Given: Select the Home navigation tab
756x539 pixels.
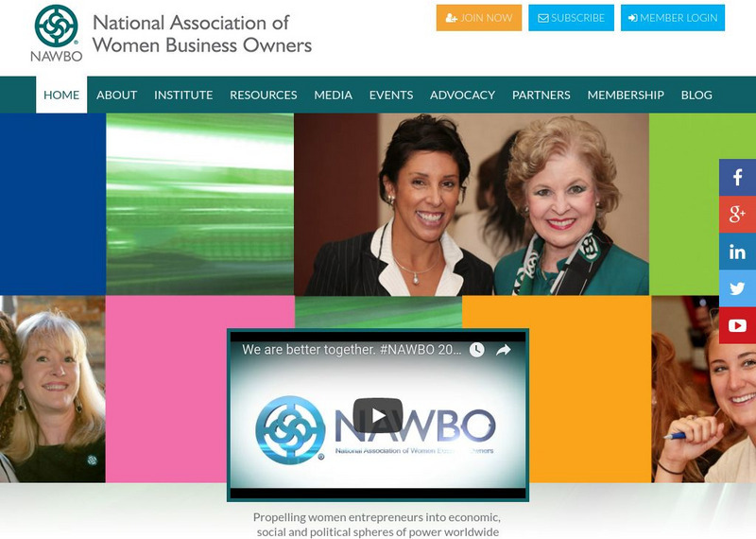Looking at the screenshot, I should click(61, 95).
